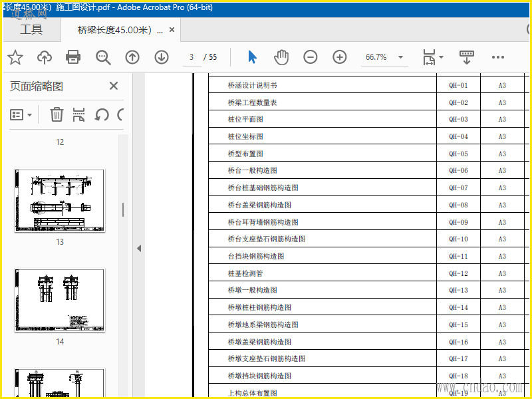Select page 13 thumbnail
This screenshot has width=532, height=399.
(x=60, y=201)
